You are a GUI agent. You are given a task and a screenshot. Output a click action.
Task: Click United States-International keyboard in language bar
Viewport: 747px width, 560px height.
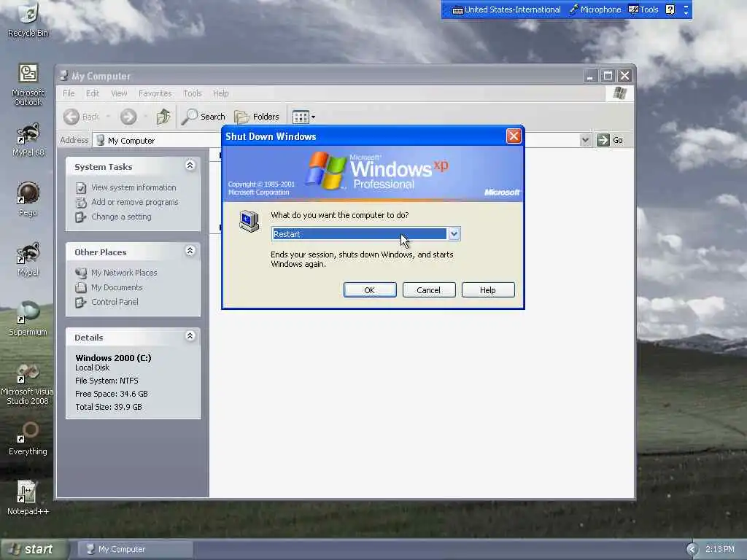pyautogui.click(x=506, y=9)
